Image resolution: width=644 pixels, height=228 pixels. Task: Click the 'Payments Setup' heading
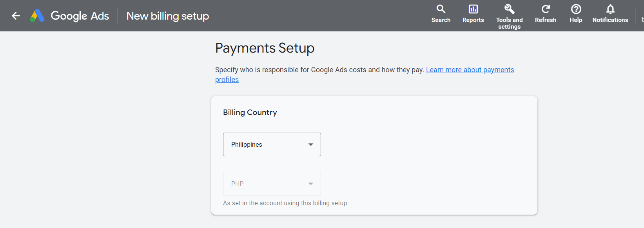point(265,48)
